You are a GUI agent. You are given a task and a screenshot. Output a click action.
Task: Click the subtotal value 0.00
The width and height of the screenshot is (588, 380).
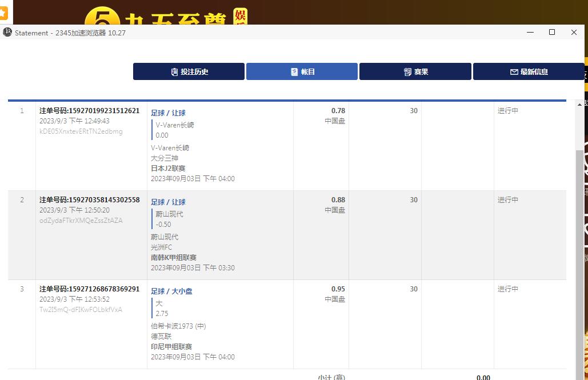(483, 377)
